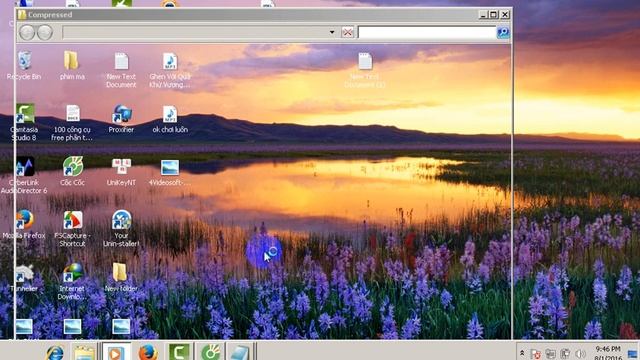Open the 'phim ma' folder
Screen dimensions: 640x360
72,65
